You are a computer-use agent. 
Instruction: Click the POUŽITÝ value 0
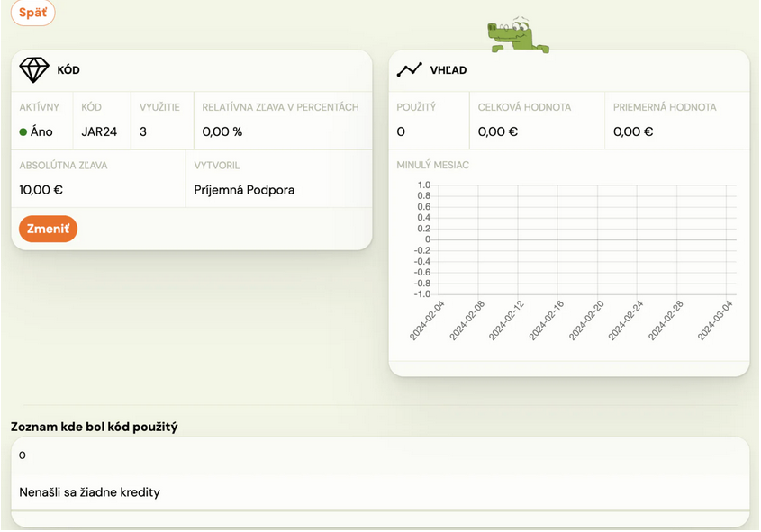tap(401, 132)
